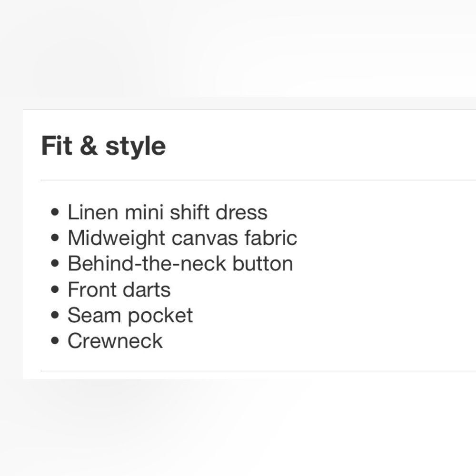Select the "Crewneck" list item
Image resolution: width=476 pixels, height=476 pixels.
click(x=115, y=341)
